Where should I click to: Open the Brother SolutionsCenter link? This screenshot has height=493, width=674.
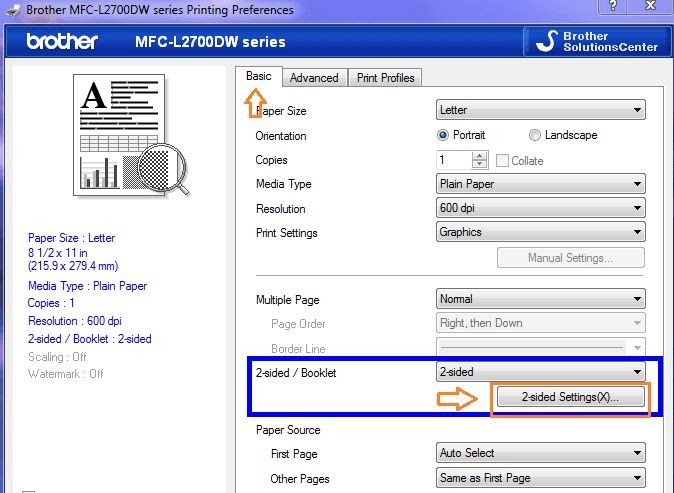click(x=597, y=42)
